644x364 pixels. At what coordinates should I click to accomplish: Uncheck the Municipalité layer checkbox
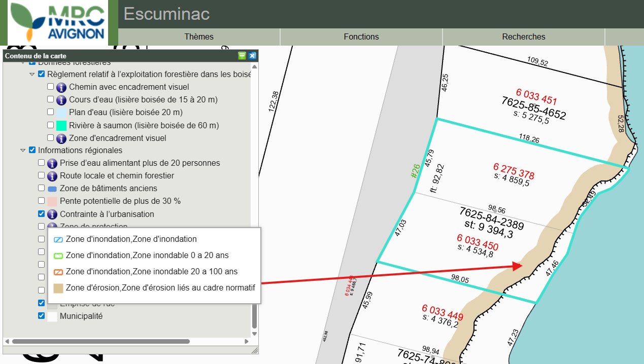point(42,316)
